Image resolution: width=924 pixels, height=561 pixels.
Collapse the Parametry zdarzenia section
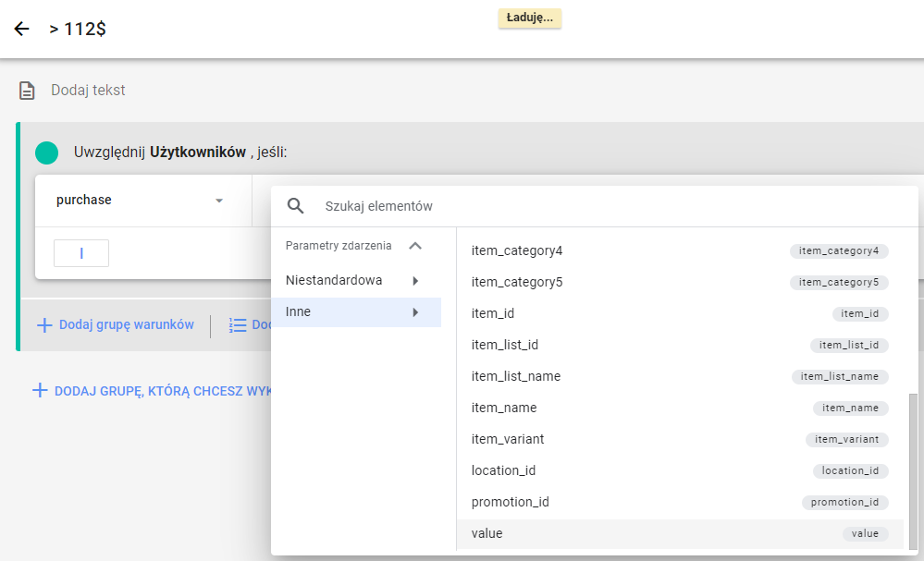click(415, 246)
